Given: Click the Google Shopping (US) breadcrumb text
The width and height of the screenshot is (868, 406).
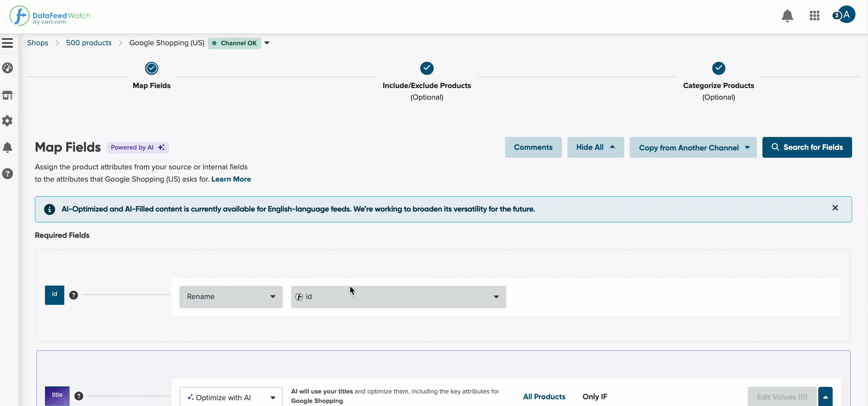Looking at the screenshot, I should pos(167,43).
